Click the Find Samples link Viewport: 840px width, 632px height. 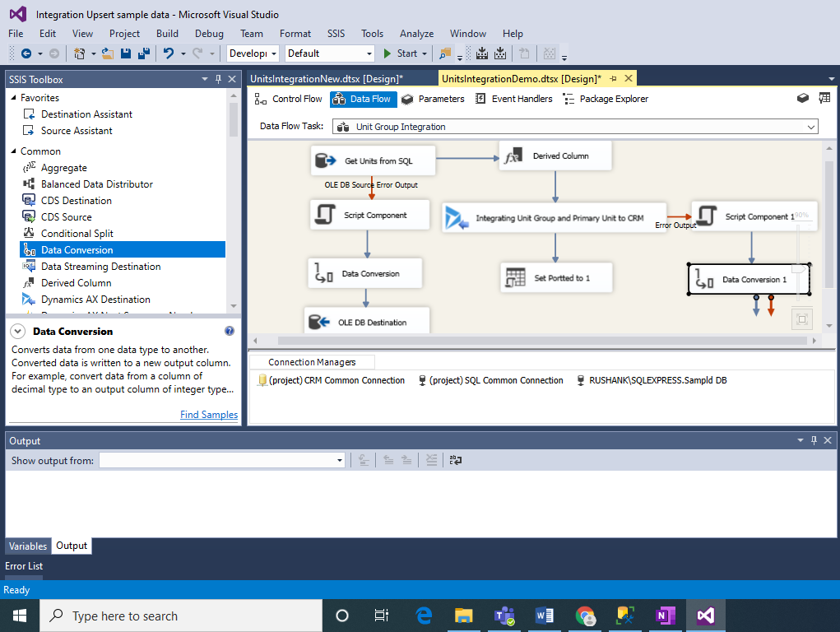pyautogui.click(x=209, y=415)
